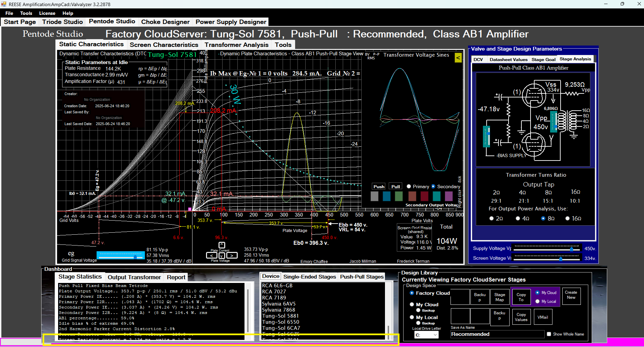Click the Copy To button

point(521,297)
